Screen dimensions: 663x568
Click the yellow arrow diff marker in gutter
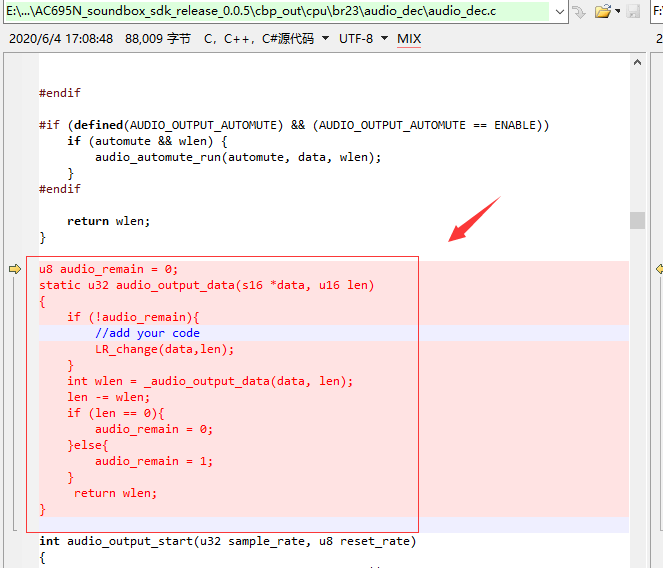pyautogui.click(x=15, y=269)
